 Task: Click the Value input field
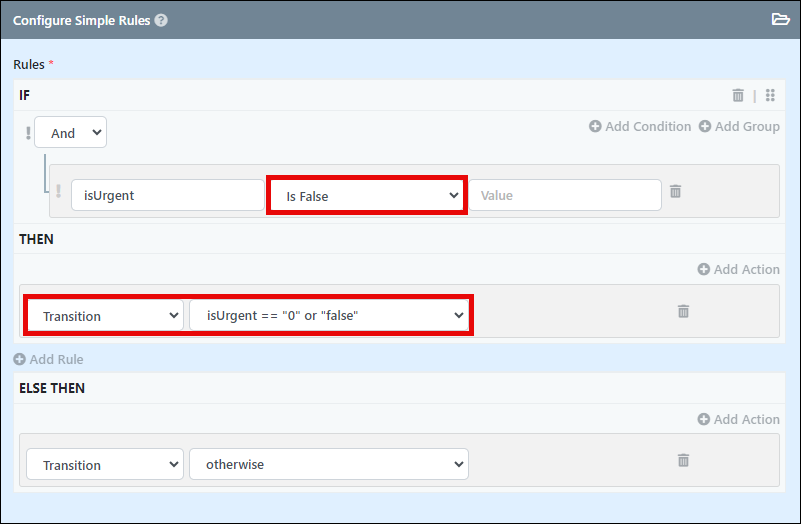[565, 195]
